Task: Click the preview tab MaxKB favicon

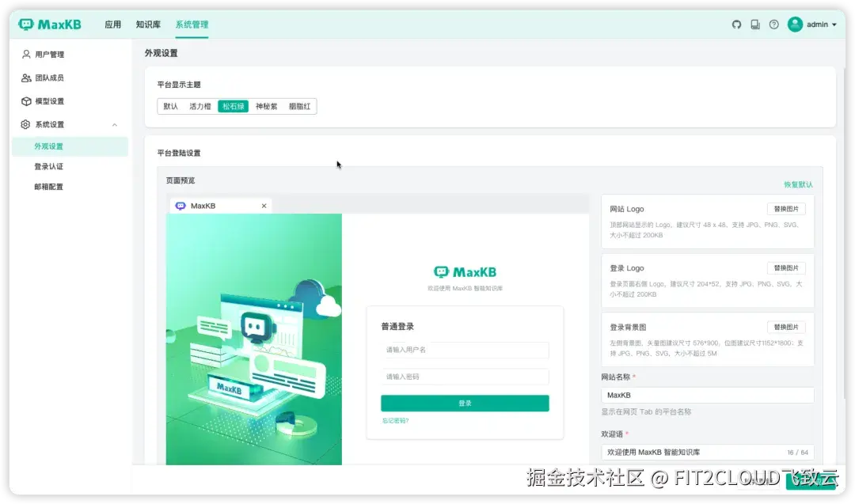Action: point(180,206)
